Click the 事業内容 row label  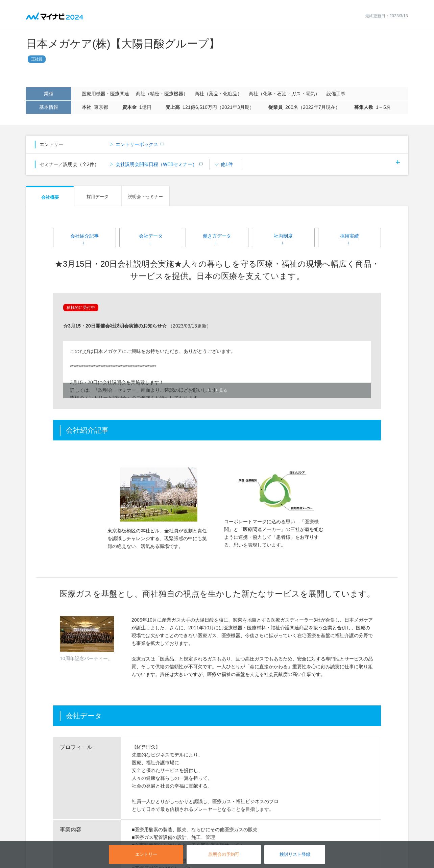pyautogui.click(x=71, y=830)
